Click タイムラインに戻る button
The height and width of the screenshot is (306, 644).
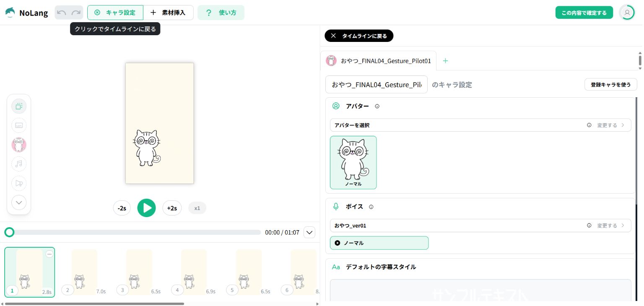359,36
